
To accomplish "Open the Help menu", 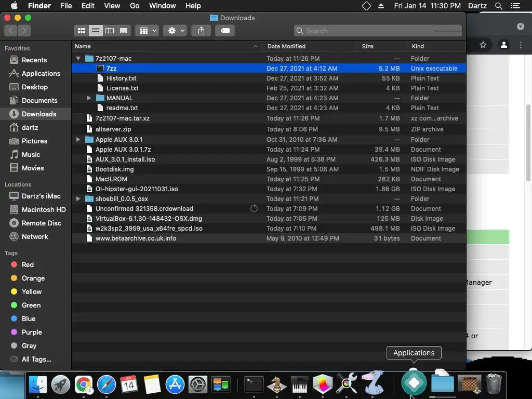I will coord(193,6).
